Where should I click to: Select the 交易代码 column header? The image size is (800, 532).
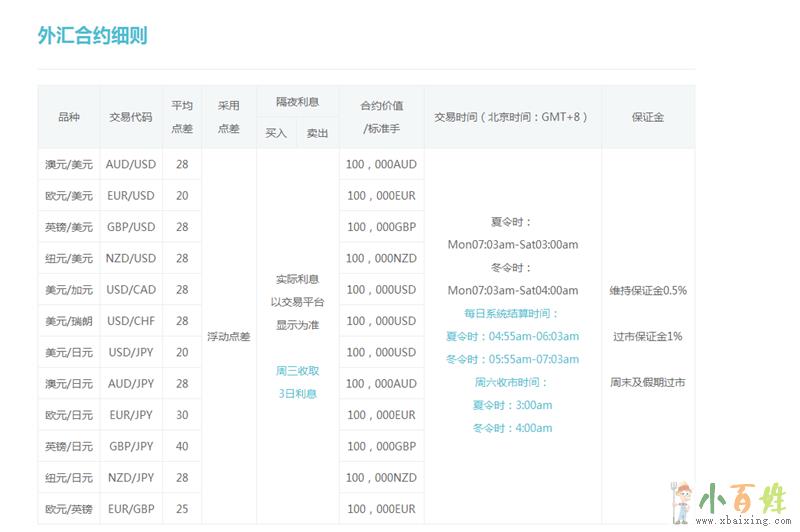click(131, 117)
